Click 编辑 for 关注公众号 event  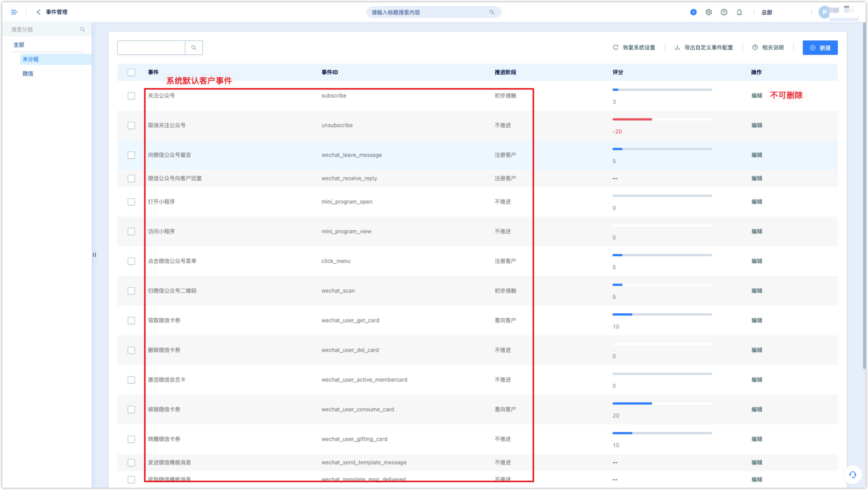click(x=756, y=96)
